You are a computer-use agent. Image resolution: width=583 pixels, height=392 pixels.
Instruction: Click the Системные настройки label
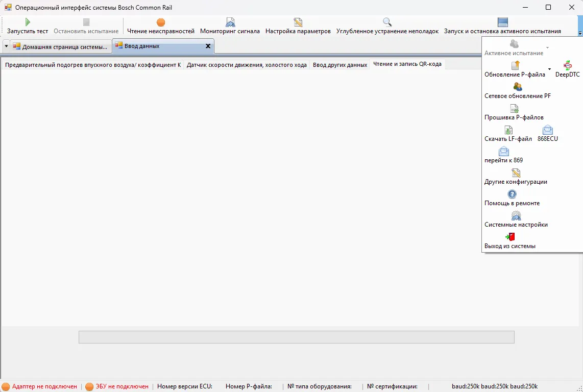[516, 225]
